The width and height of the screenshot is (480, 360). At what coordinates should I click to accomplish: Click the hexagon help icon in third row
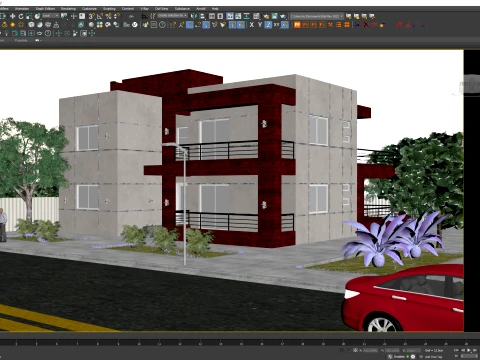click(x=48, y=33)
